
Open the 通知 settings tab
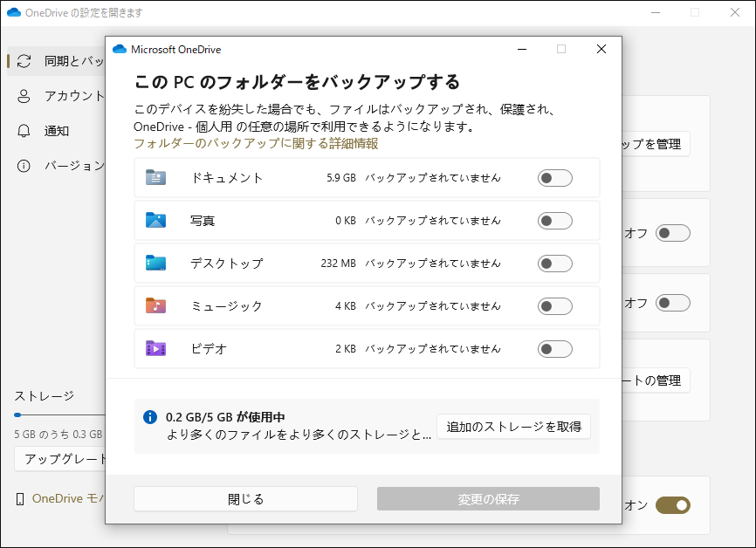(x=57, y=131)
